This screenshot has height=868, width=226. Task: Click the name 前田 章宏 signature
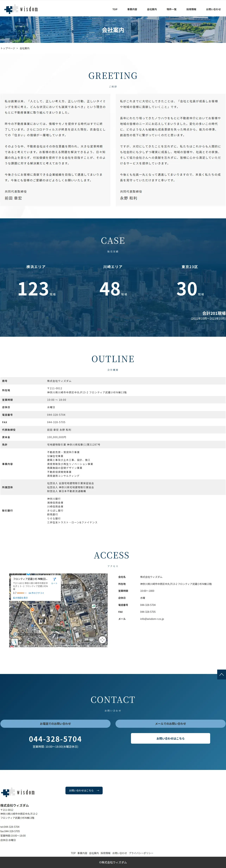tap(13, 198)
